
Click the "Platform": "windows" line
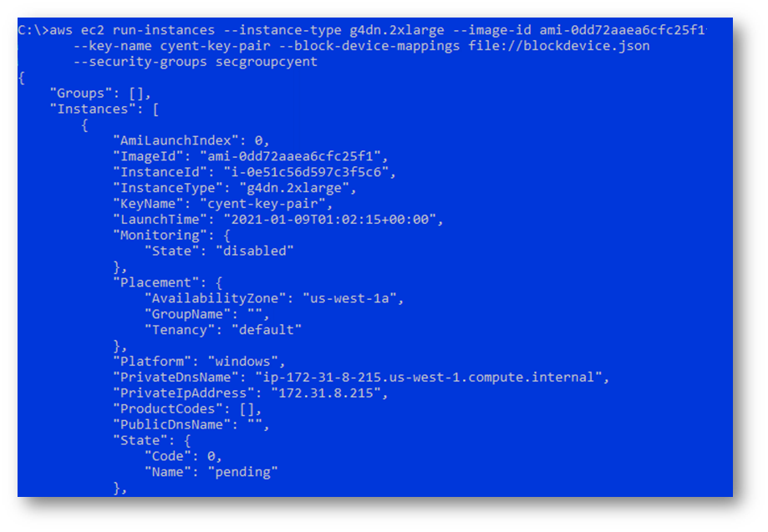[x=199, y=362]
